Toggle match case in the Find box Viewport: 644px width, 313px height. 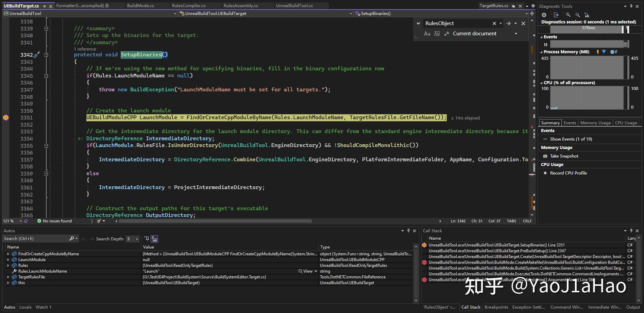pyautogui.click(x=427, y=34)
